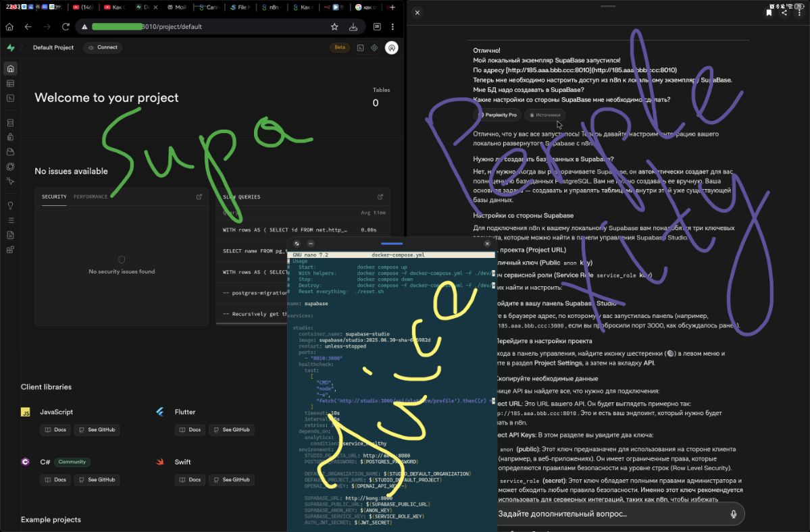
Task: Share the Perplexity thread
Action: (x=784, y=13)
